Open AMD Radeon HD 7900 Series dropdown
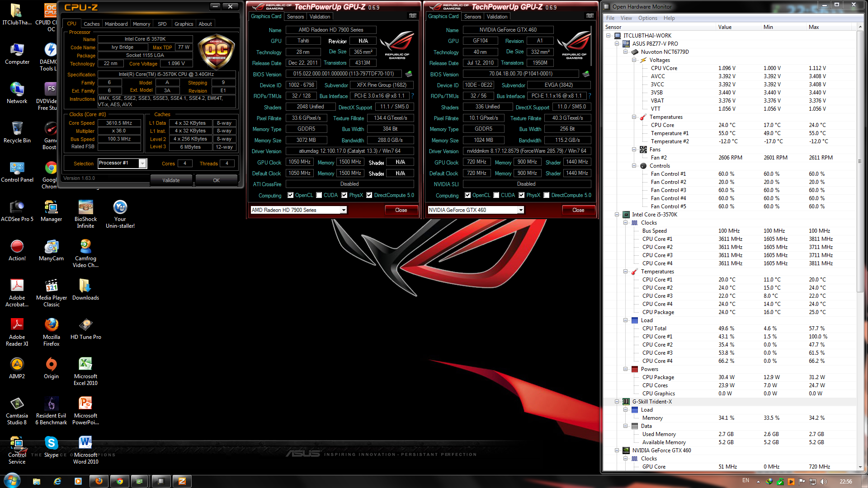868x488 pixels. point(344,210)
